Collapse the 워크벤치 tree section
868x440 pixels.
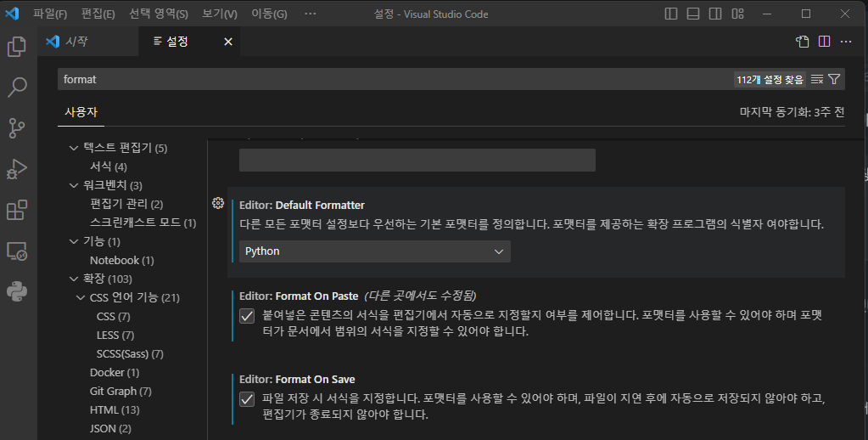(74, 185)
